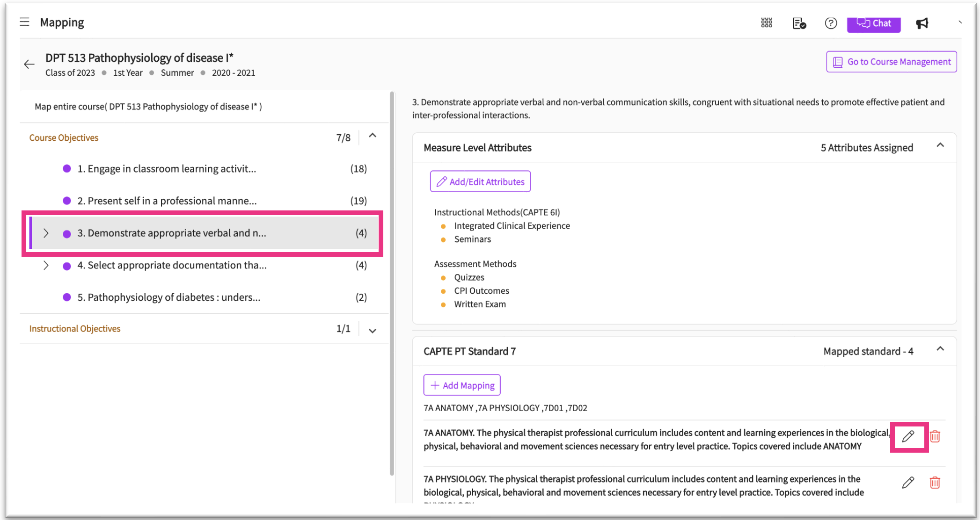Go back with the arrow icon

29,65
